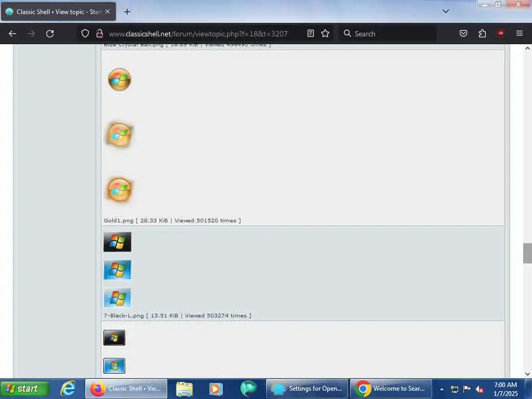
Task: Show hidden system tray icons
Action: pos(442,389)
